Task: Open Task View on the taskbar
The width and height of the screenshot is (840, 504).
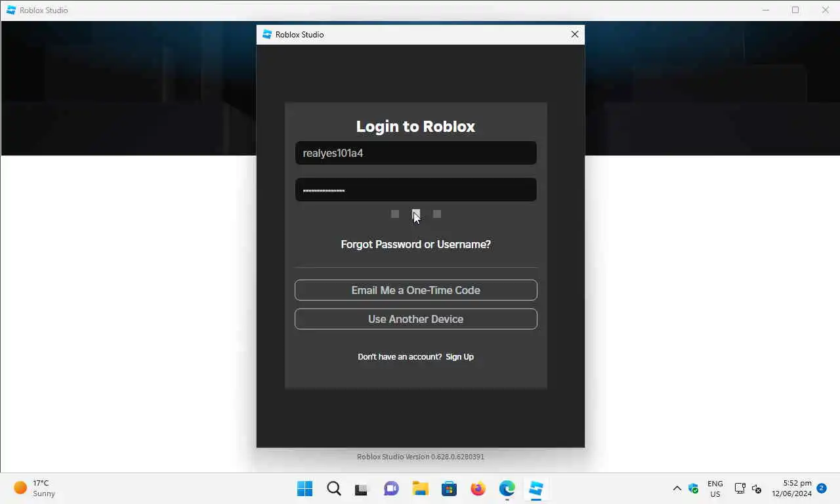Action: click(x=362, y=489)
